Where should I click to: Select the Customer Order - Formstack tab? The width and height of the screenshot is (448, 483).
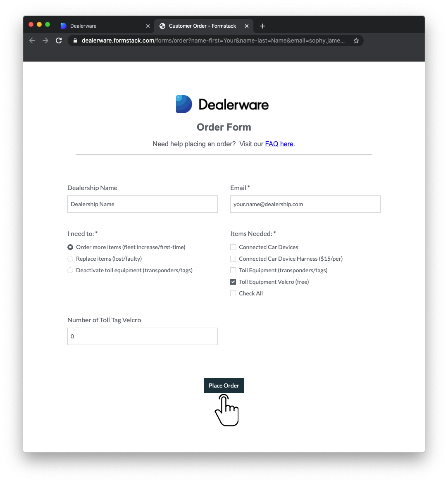(x=203, y=26)
